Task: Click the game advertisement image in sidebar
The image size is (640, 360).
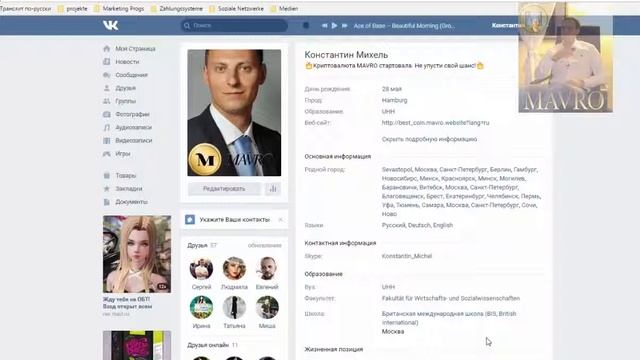Action: 137,254
